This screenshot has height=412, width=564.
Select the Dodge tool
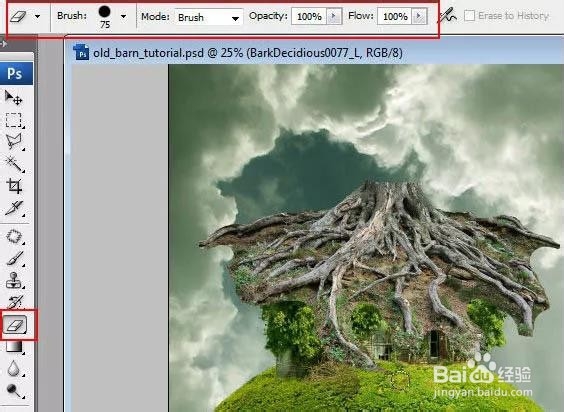(x=14, y=391)
